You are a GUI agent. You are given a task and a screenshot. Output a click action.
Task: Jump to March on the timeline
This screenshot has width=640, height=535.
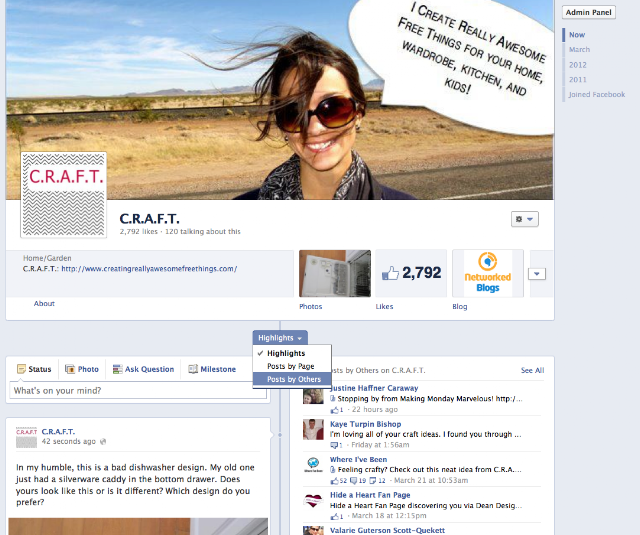point(579,49)
